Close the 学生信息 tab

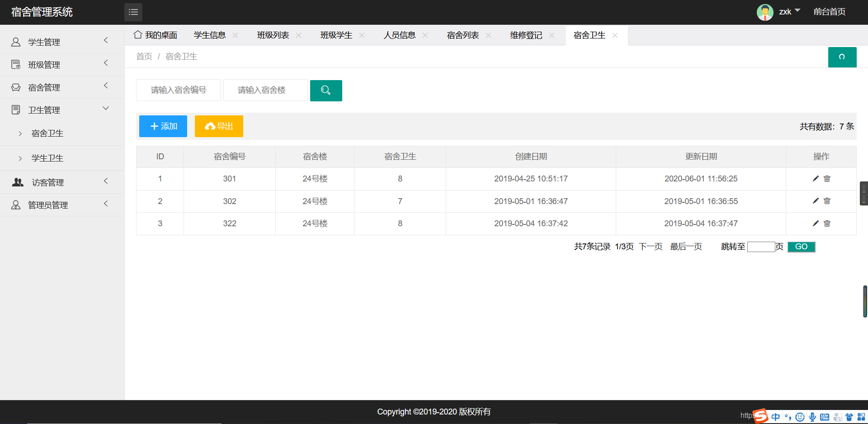point(235,35)
